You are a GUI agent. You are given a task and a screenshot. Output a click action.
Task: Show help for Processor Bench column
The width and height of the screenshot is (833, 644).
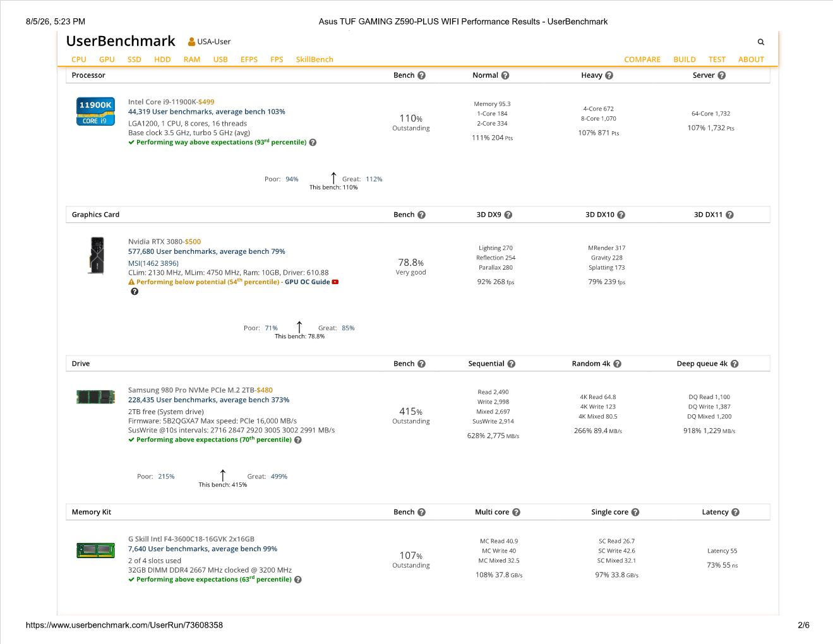(422, 75)
